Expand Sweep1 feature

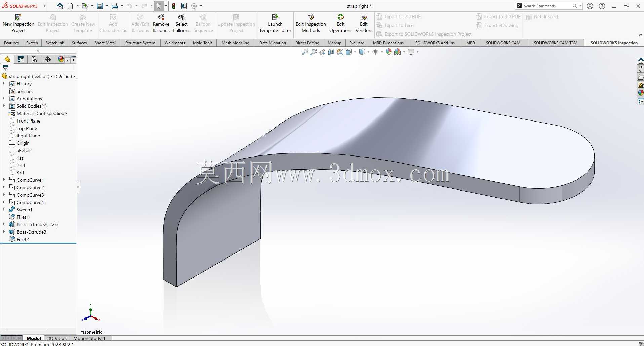pos(4,209)
